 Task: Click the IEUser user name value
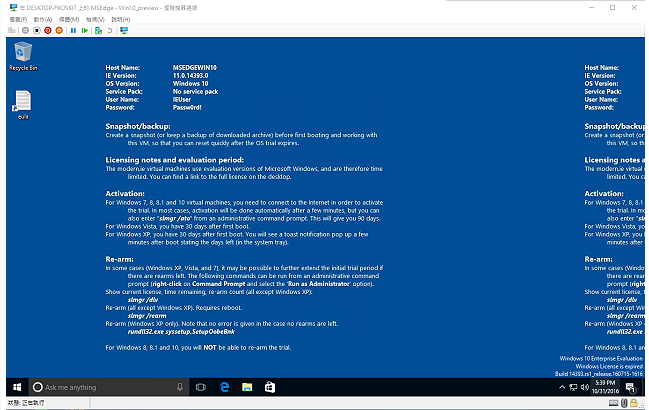(182, 100)
